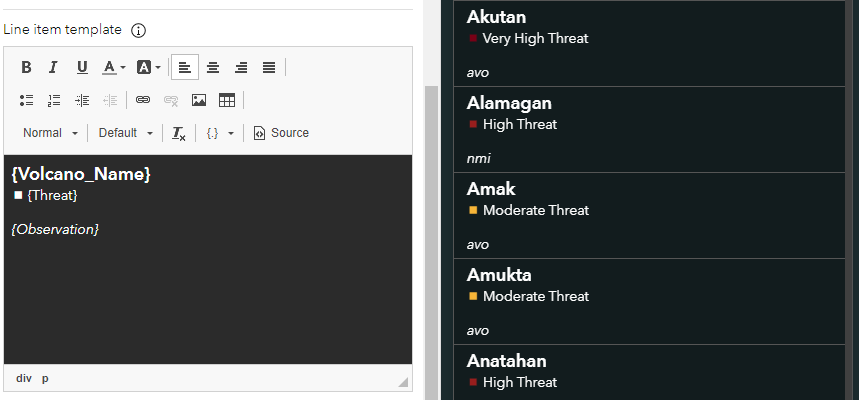This screenshot has height=400, width=859.
Task: Toggle italic formatting in editor
Action: 53,67
